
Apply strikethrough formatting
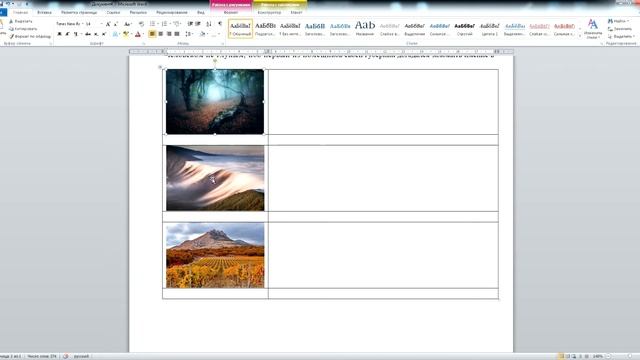tap(88, 34)
